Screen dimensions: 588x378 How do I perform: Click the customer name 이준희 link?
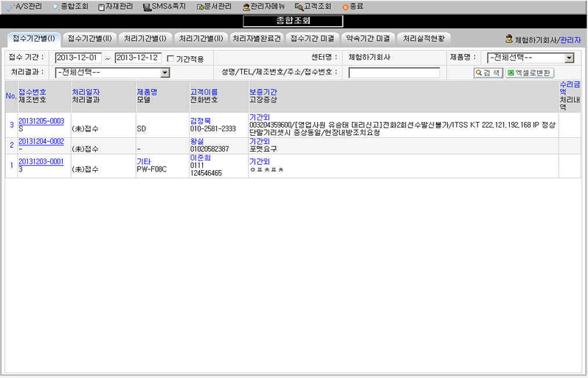(200, 158)
